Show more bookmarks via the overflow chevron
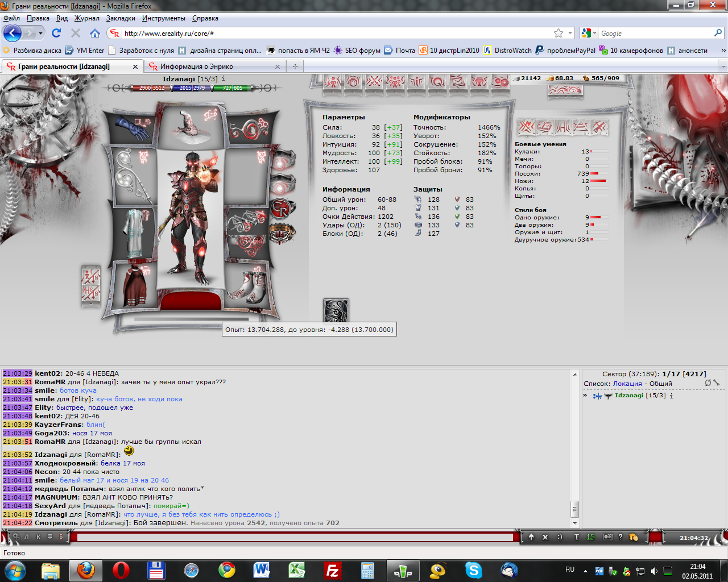This screenshot has width=728, height=582. (723, 51)
